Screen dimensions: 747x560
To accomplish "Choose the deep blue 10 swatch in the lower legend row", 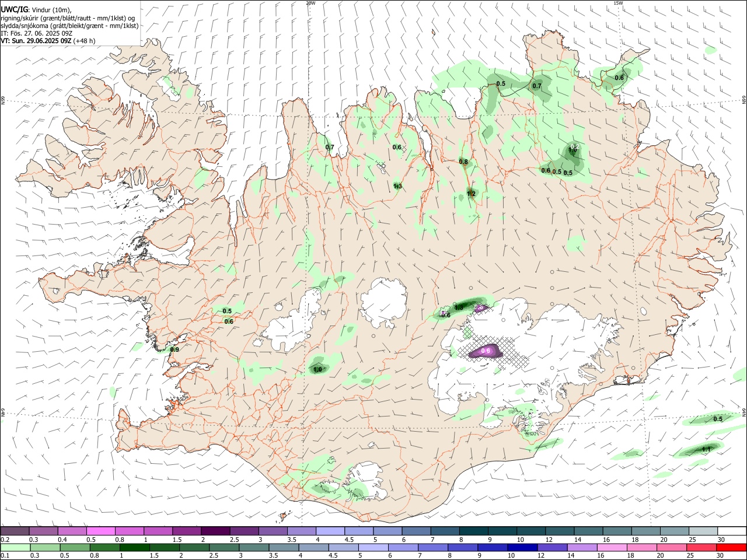I will tap(522, 547).
